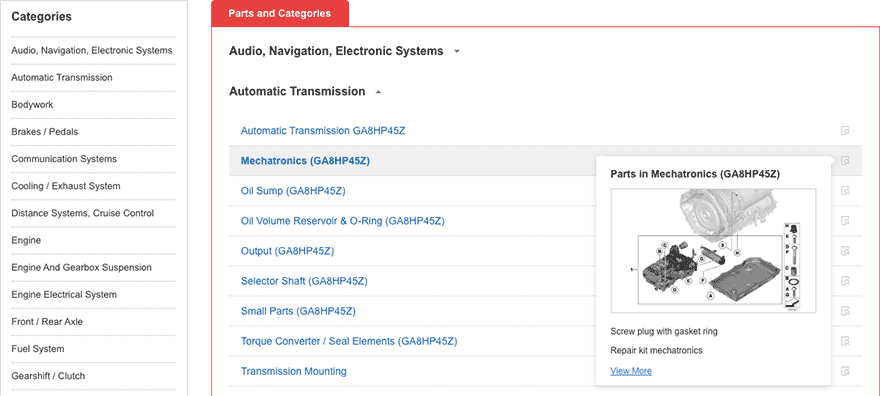Image resolution: width=880 pixels, height=396 pixels.
Task: Open Engine Electrical System category
Action: pos(64,294)
